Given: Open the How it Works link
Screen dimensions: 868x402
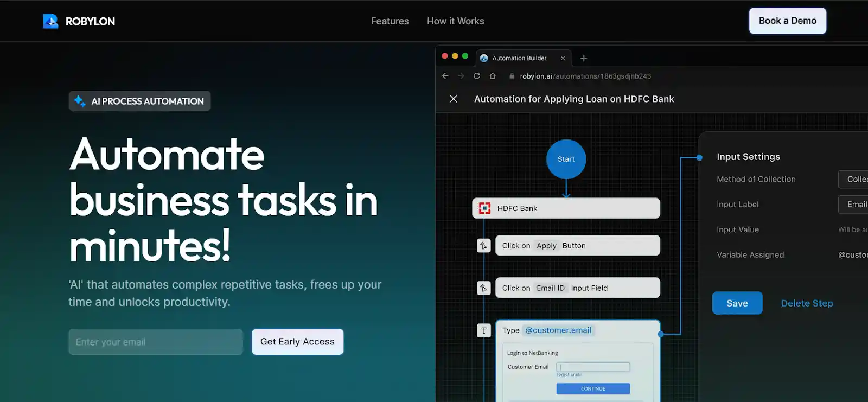Looking at the screenshot, I should point(456,21).
